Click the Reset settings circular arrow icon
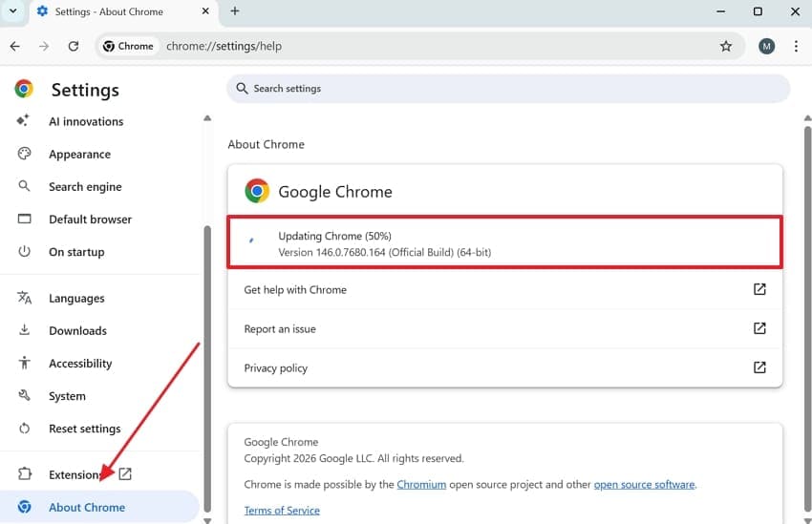Image resolution: width=812 pixels, height=524 pixels. pyautogui.click(x=24, y=429)
